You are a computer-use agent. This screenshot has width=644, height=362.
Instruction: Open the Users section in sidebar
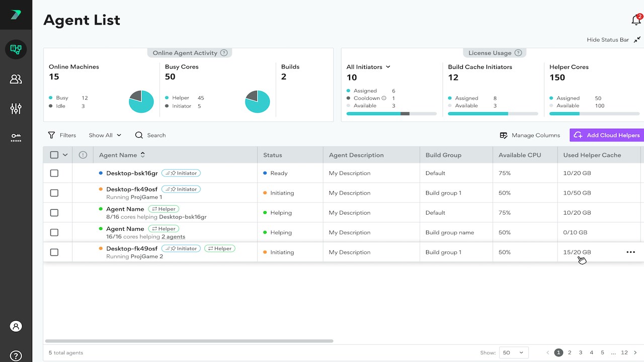point(16,79)
